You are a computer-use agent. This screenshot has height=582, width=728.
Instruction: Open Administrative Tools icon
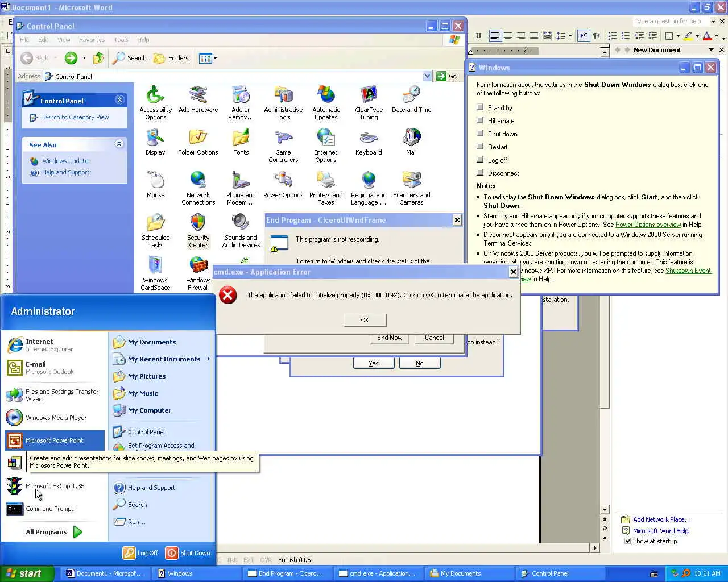tap(283, 103)
